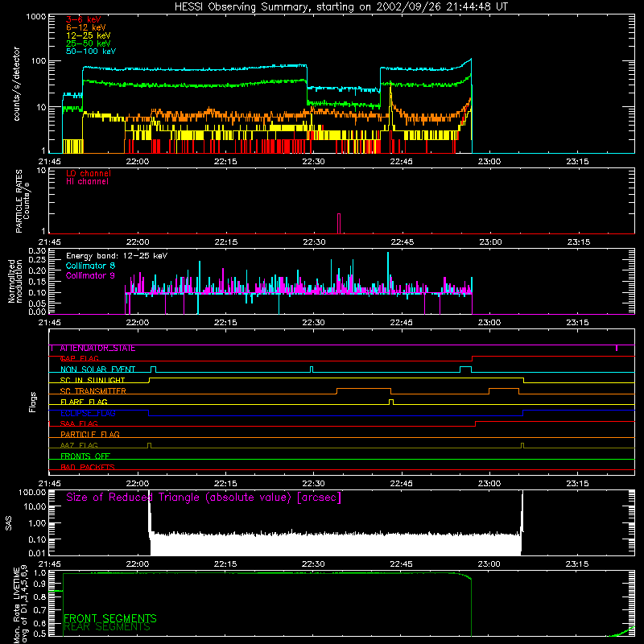This screenshot has height=644, width=644.
Task: Click the yellow 12-25 keV legend label
Action: [89, 35]
